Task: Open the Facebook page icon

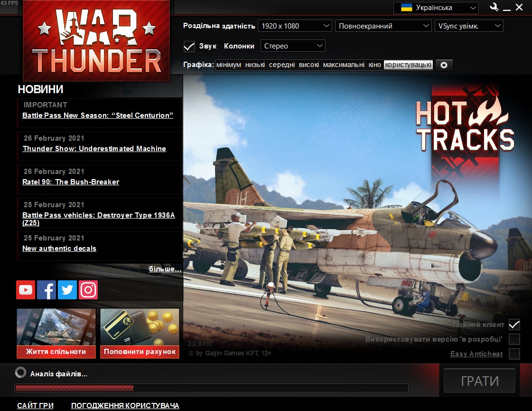Action: pyautogui.click(x=47, y=290)
